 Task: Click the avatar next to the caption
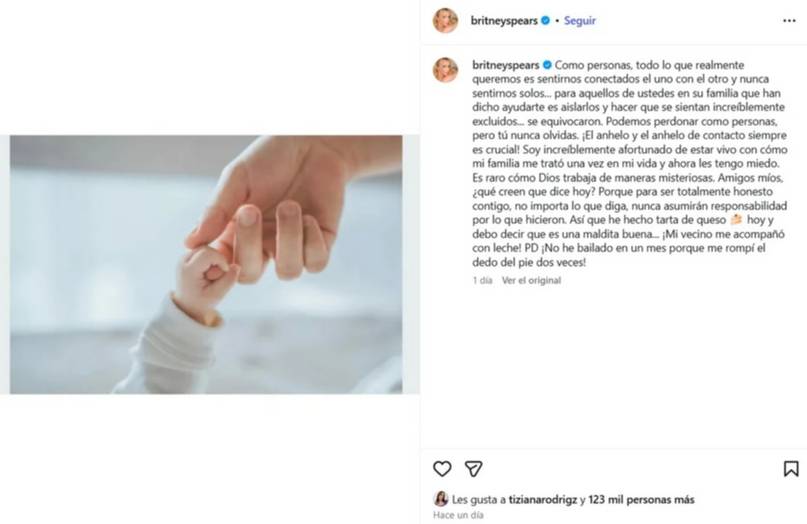point(445,70)
